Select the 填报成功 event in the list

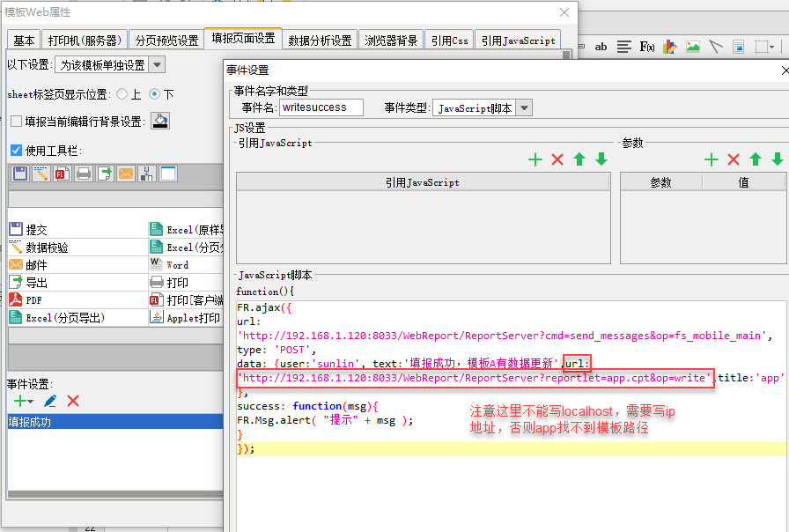pos(115,422)
